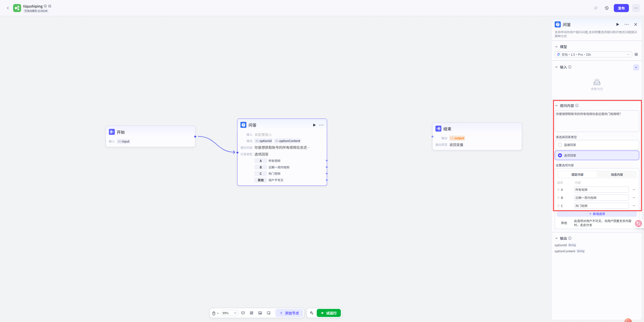The width and height of the screenshot is (644, 322).
Task: Click the edit pencil icon next to tiqushiping
Action: click(50, 6)
